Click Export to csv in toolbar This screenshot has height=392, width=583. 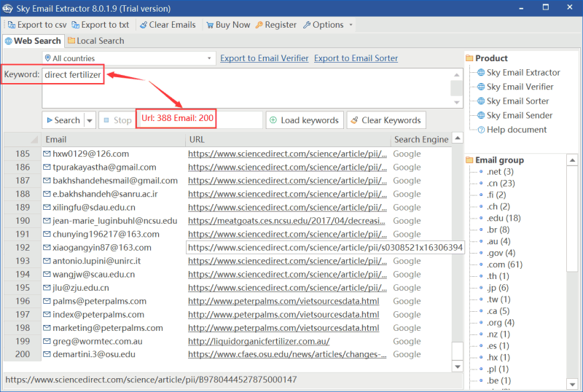(37, 25)
